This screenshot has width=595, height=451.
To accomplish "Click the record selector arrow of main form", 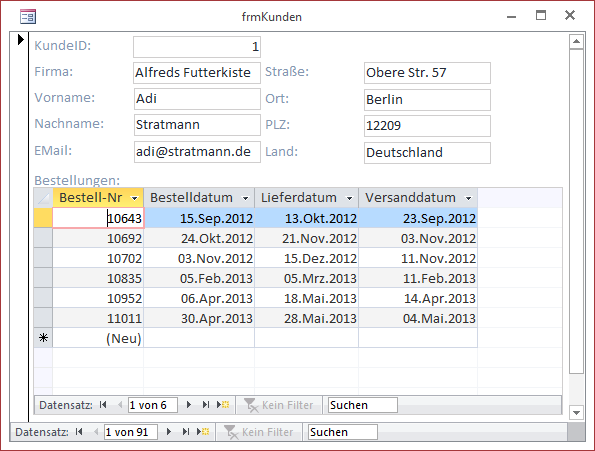I will coord(20,39).
